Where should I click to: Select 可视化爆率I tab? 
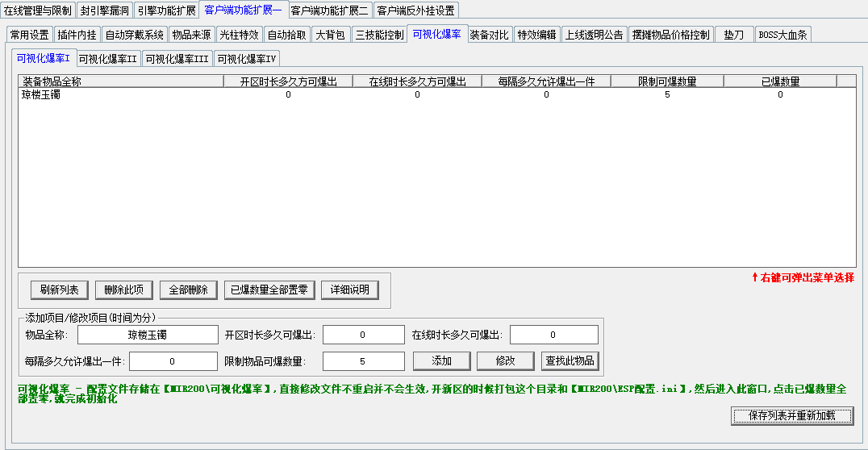click(x=44, y=57)
